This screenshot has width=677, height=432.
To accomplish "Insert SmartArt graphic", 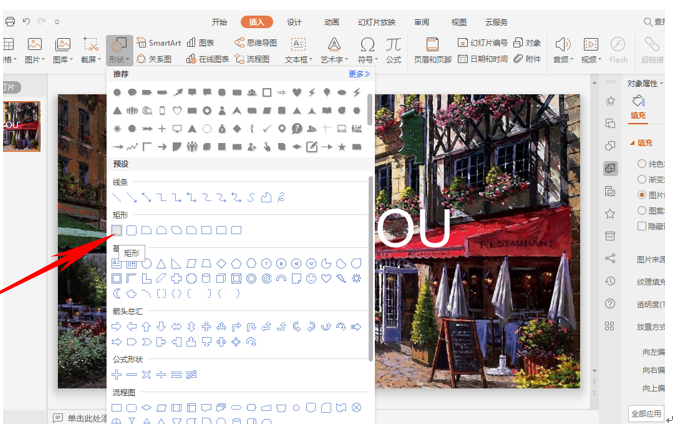I will (159, 43).
